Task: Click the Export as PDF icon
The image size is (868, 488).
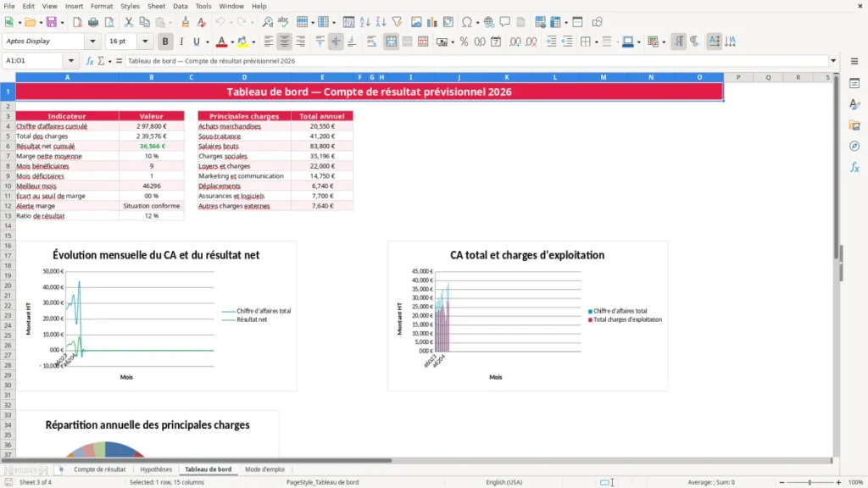Action: (77, 22)
